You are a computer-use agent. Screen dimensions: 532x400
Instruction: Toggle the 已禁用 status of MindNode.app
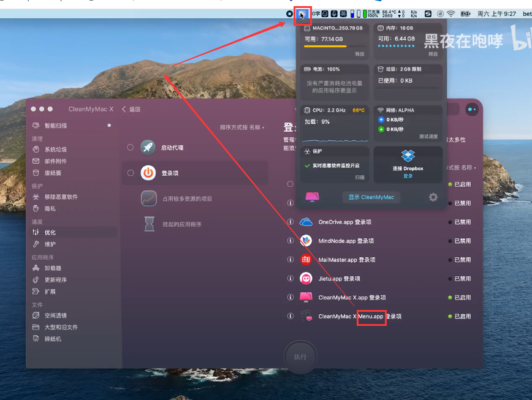click(460, 241)
